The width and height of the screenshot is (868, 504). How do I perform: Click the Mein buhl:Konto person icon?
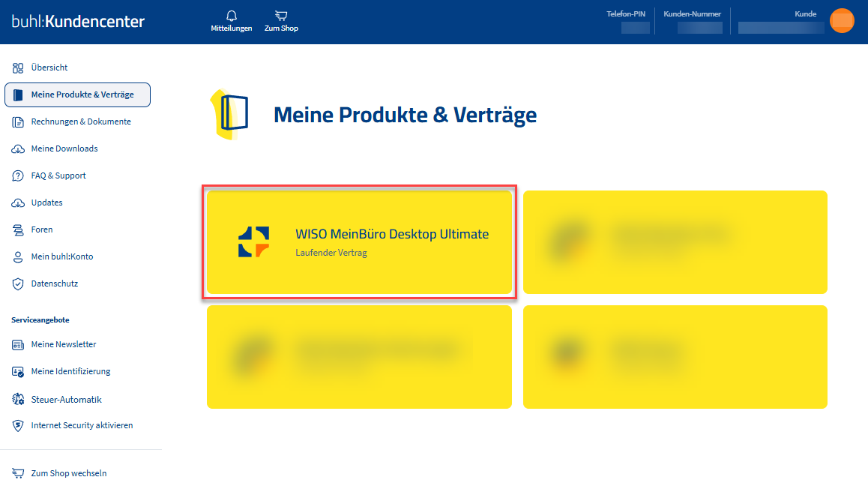coord(18,257)
